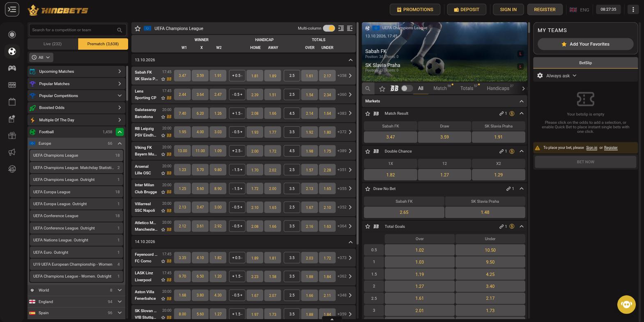Viewport: 644px width, 322px height.
Task: Open the sidebar expand menu icon
Action: click(12, 9)
